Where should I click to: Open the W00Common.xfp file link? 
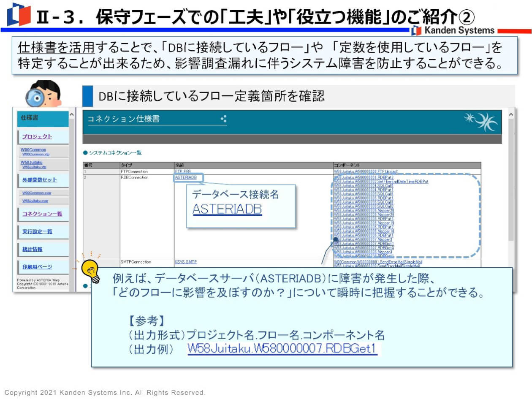pyautogui.click(x=35, y=154)
